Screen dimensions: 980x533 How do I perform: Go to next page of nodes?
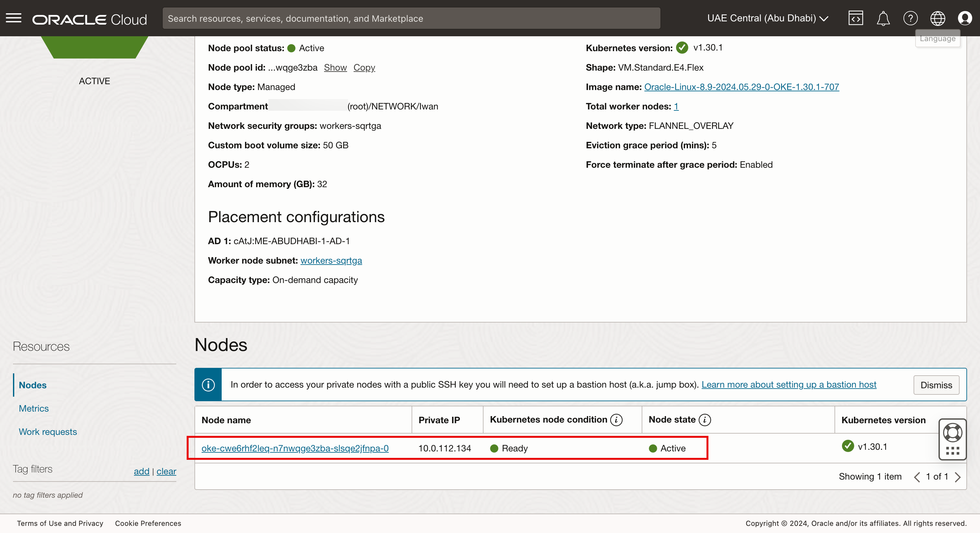click(958, 477)
